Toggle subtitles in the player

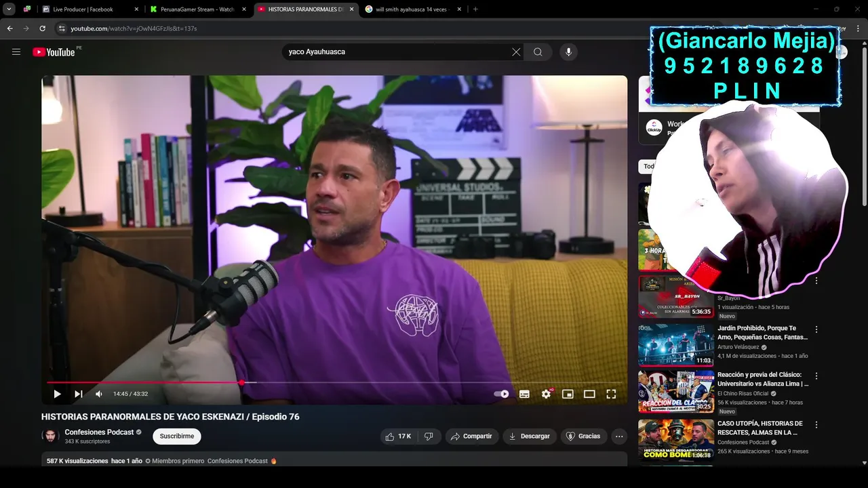[524, 394]
